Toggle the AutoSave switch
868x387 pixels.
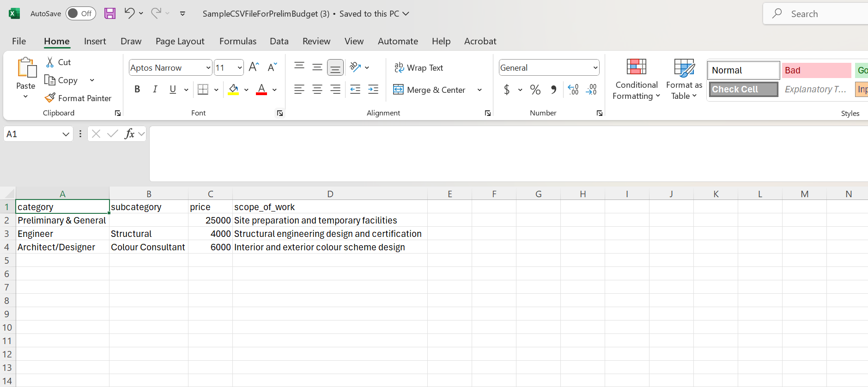coord(80,13)
